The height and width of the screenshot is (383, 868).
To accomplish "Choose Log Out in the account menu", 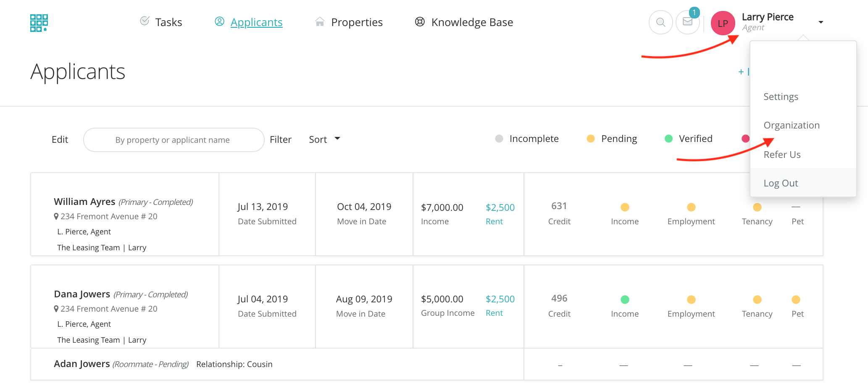I will click(x=781, y=184).
